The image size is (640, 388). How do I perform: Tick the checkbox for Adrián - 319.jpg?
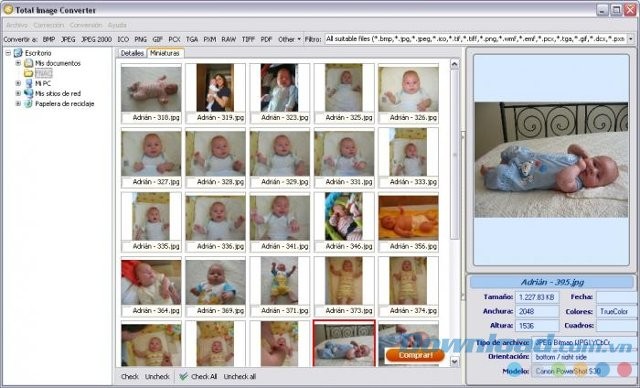pos(191,118)
